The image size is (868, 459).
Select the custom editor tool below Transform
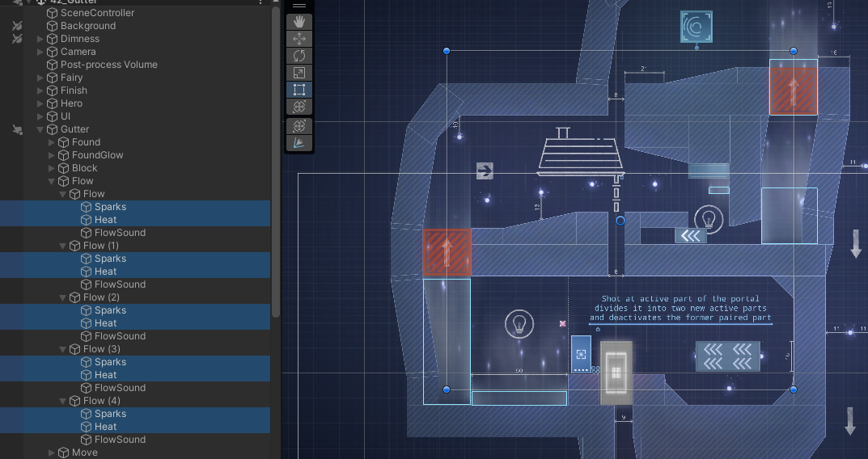click(299, 126)
